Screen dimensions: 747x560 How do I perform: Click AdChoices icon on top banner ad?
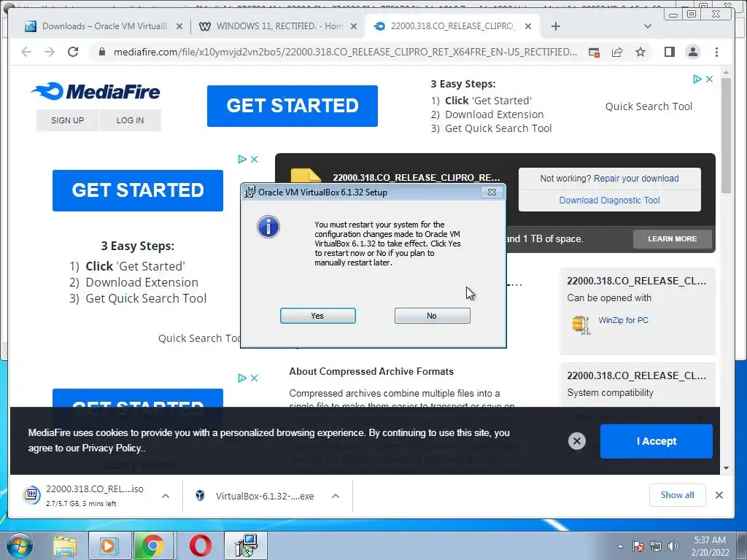tap(697, 79)
